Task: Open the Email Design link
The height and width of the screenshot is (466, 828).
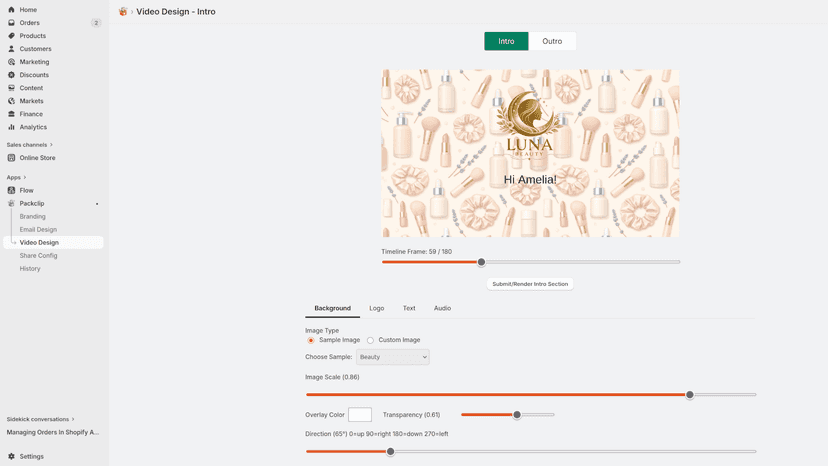Action: 38,229
